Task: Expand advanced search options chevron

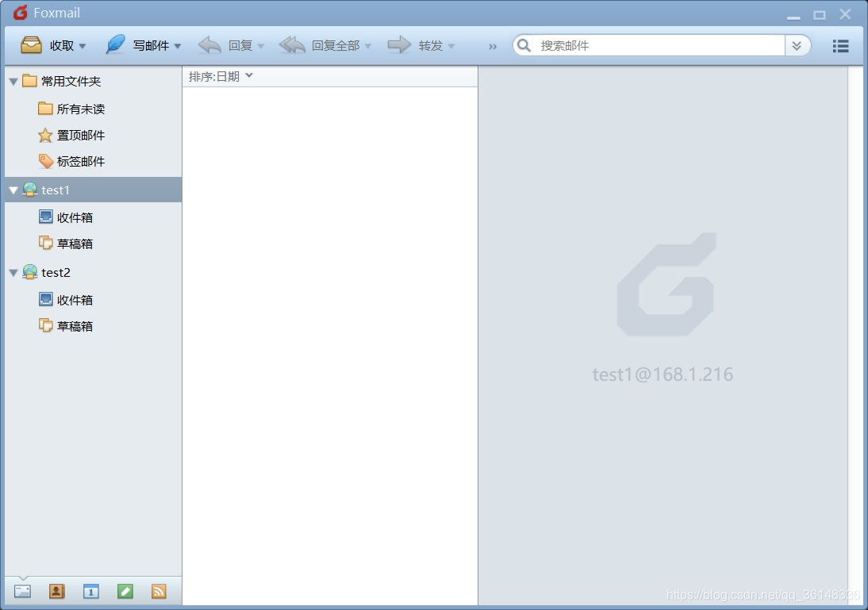Action: [x=797, y=45]
